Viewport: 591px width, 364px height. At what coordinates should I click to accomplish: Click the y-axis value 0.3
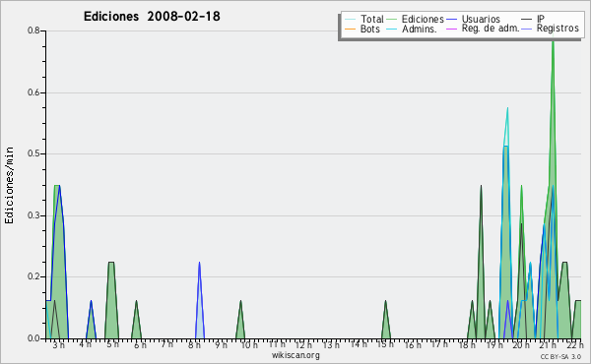pos(33,215)
